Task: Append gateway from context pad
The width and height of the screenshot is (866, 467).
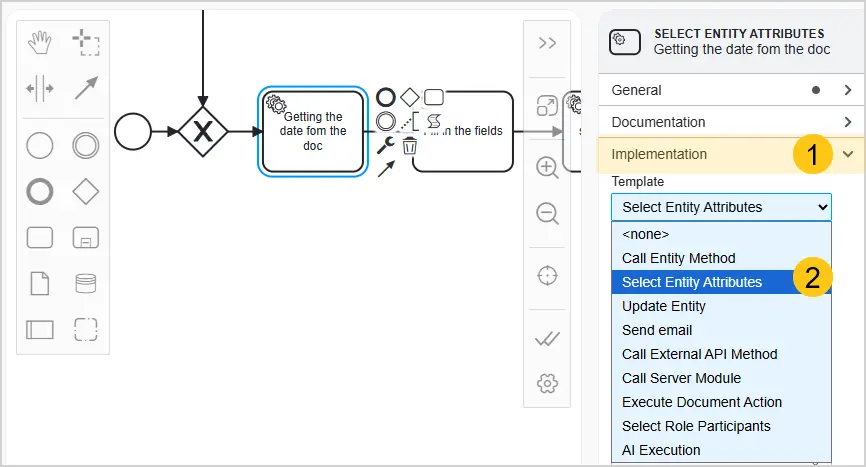Action: point(409,97)
